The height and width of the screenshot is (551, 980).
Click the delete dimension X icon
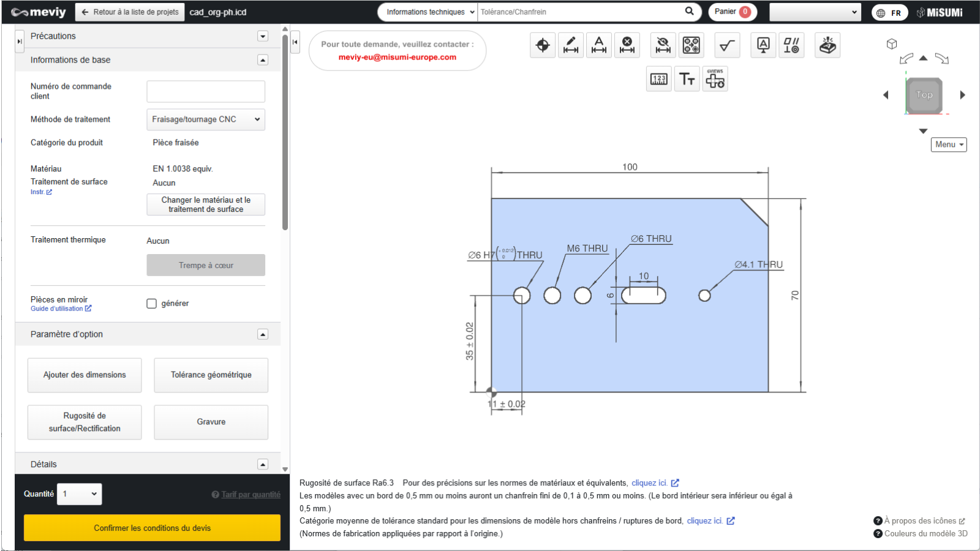tap(627, 45)
